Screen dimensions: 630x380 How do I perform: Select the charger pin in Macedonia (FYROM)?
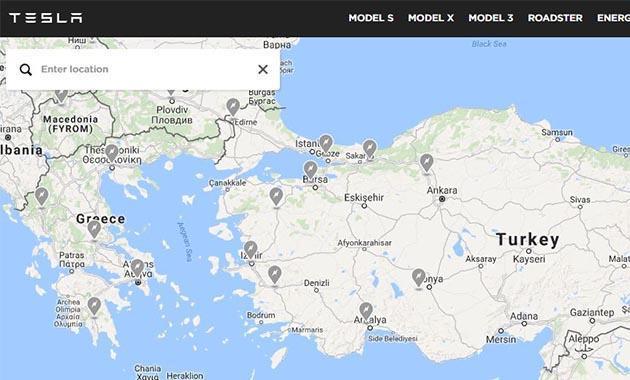pos(61,96)
